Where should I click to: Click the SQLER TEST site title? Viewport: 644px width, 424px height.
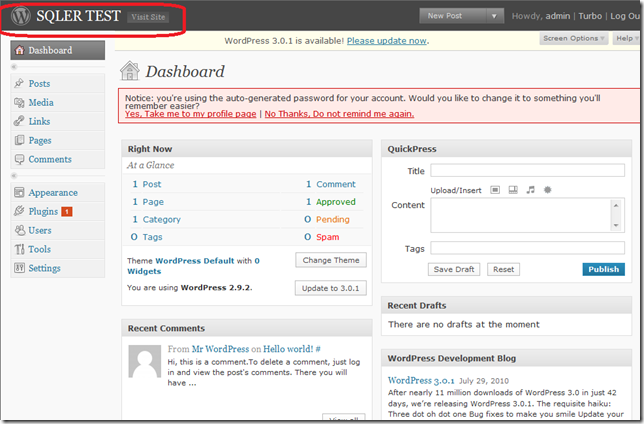[78, 16]
